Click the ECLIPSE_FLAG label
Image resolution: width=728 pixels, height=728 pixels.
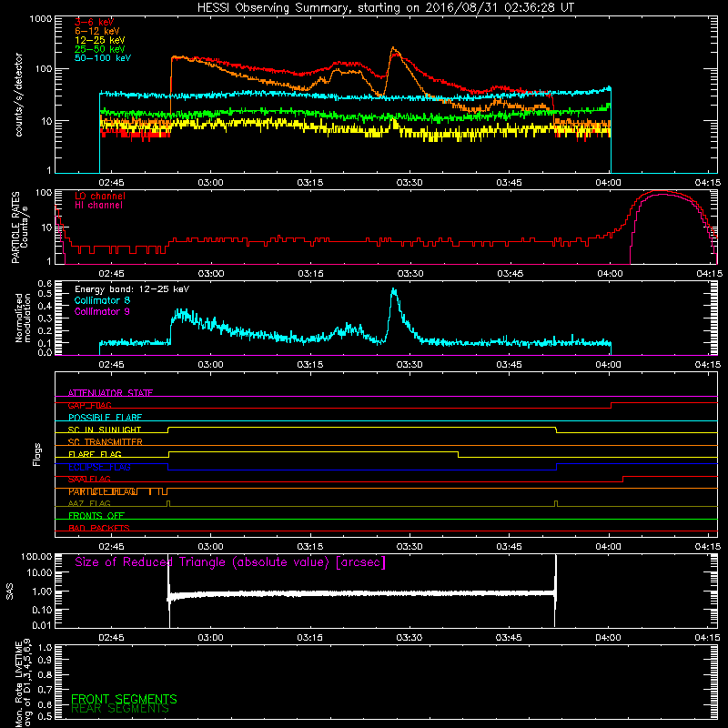99,467
